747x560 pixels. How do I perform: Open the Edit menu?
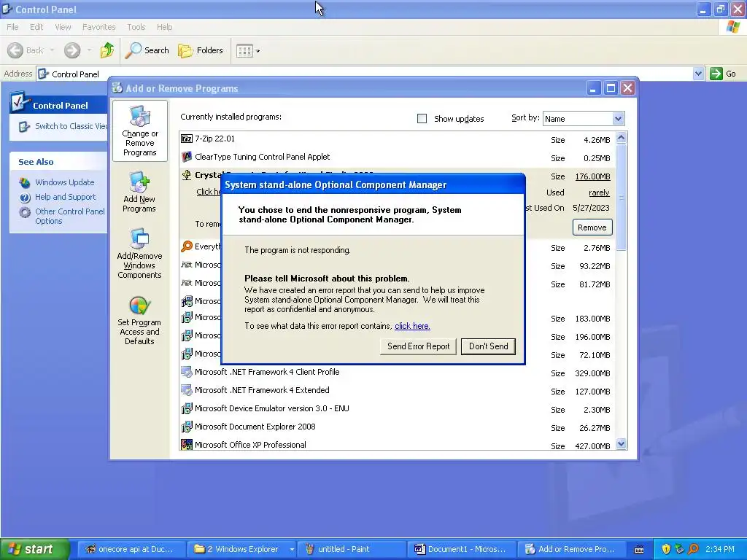[36, 27]
